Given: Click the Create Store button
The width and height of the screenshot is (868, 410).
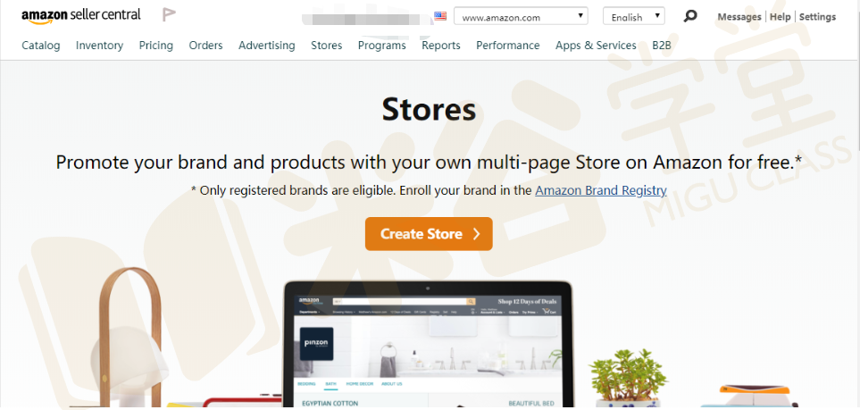Looking at the screenshot, I should (x=429, y=234).
